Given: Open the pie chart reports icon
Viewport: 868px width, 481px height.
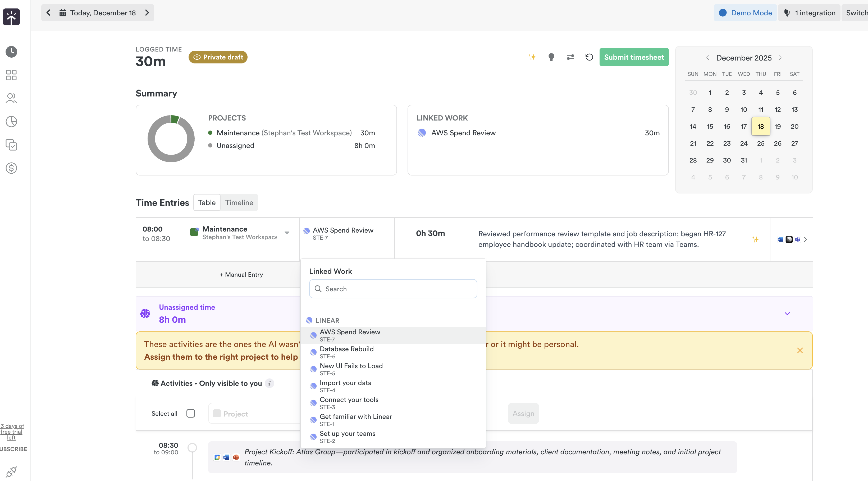Looking at the screenshot, I should [x=11, y=122].
